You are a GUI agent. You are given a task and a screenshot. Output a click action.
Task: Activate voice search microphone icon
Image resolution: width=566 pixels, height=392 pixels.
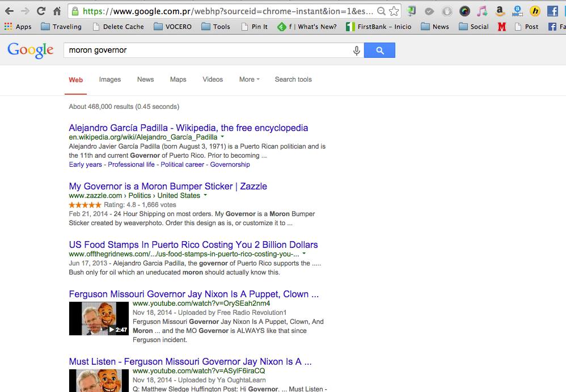click(x=357, y=50)
